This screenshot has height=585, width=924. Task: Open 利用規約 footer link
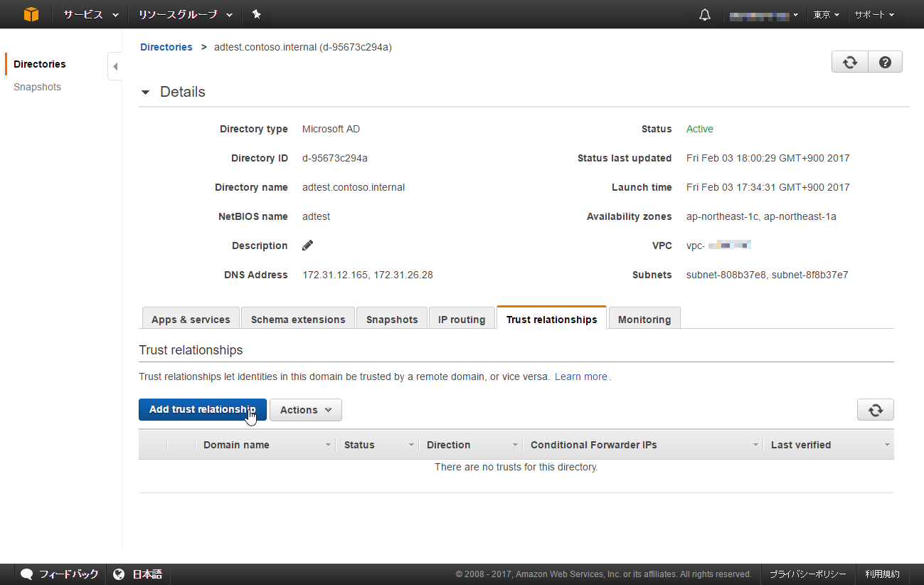882,574
